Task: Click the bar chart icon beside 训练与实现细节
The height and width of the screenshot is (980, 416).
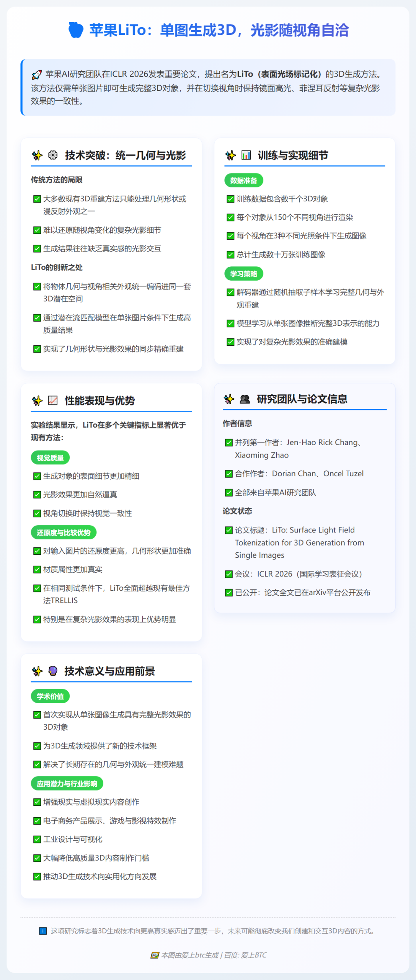Action: coord(246,155)
